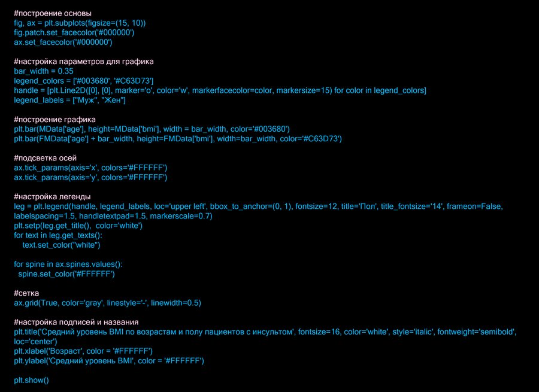Click the comment '#настройка легенды'
Screen dimensions: 539x392
click(52, 197)
